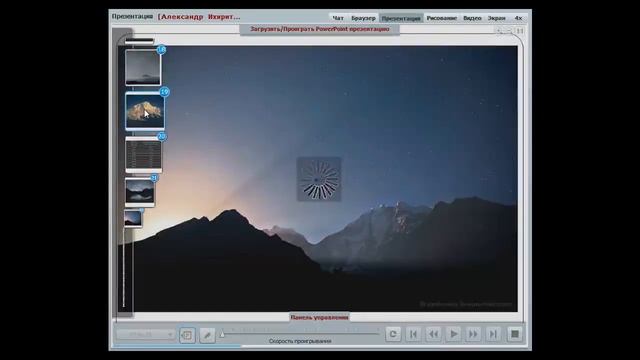The image size is (640, 360).
Task: Select slide thumbnail number 18
Action: pyautogui.click(x=143, y=68)
